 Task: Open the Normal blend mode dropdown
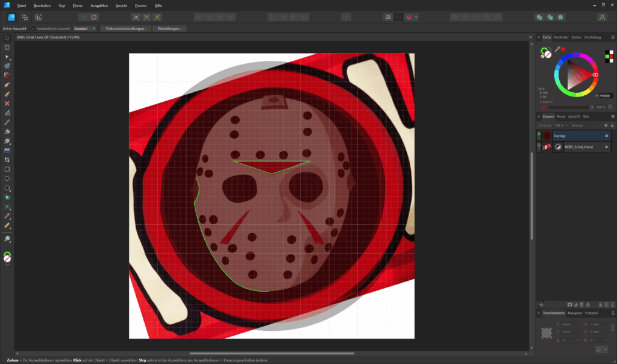(x=584, y=125)
